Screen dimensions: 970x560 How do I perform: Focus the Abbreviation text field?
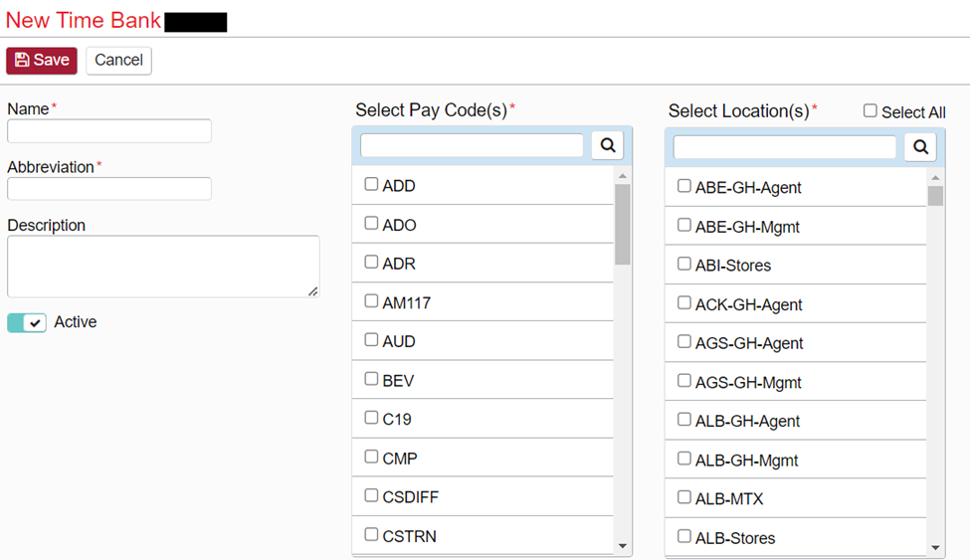[x=109, y=189]
